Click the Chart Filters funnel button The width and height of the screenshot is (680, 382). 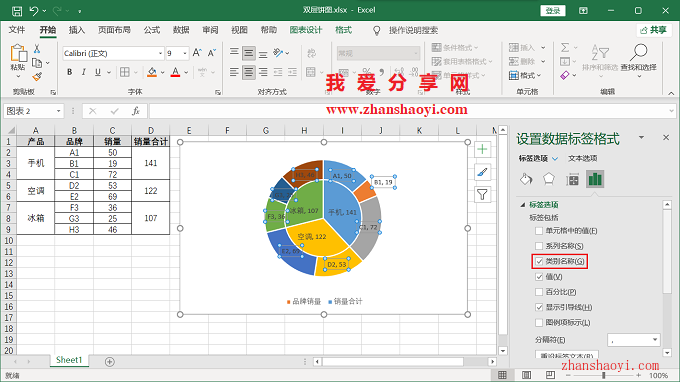click(x=482, y=195)
